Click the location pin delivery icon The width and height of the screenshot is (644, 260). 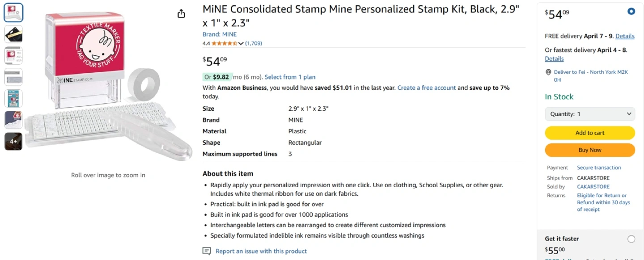pos(548,72)
